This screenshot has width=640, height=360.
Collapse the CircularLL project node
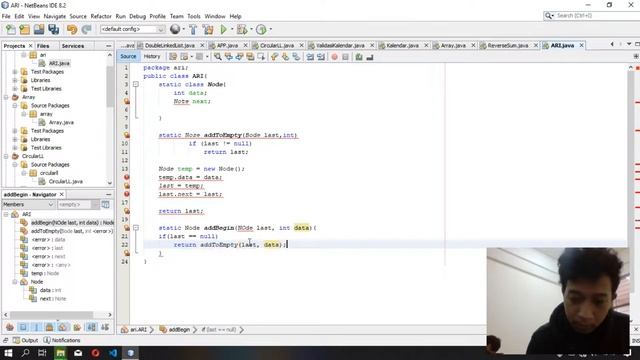[6, 156]
